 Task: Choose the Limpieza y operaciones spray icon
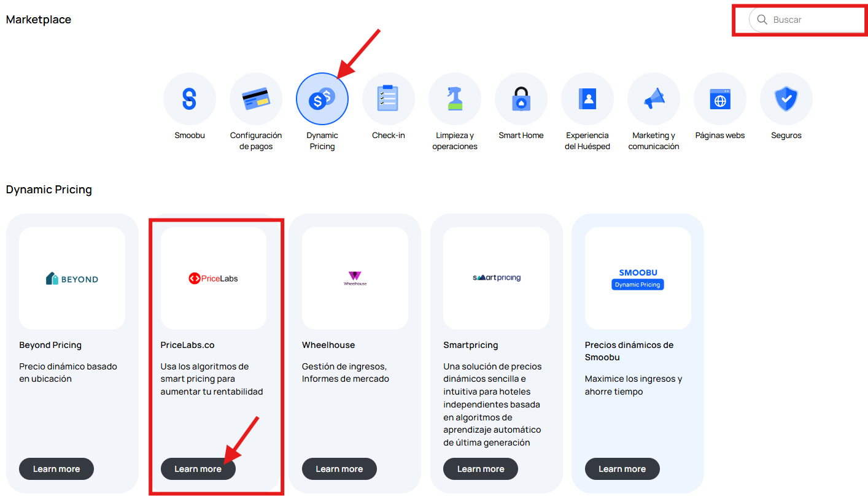[455, 99]
